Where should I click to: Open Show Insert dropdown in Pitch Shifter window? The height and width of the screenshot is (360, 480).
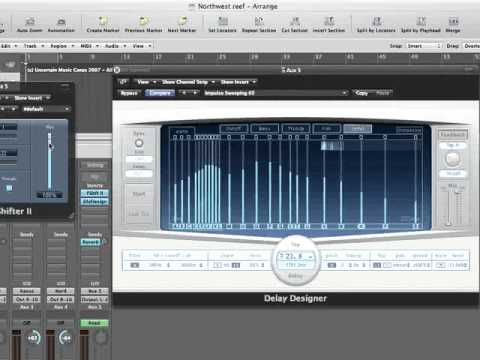click(x=31, y=98)
